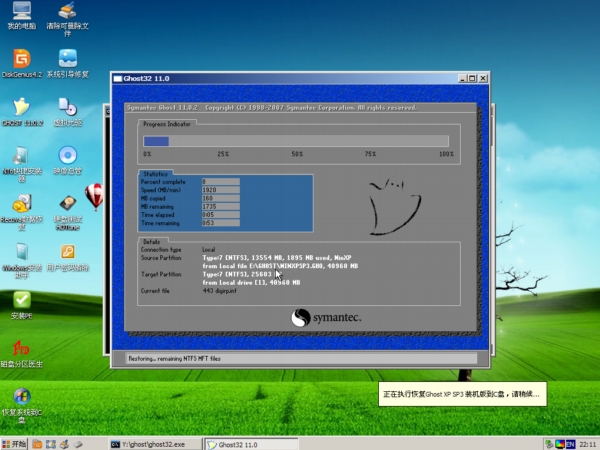
Task: Launch the GHOST 11.0.2 desktop shortcut
Action: coord(22,111)
